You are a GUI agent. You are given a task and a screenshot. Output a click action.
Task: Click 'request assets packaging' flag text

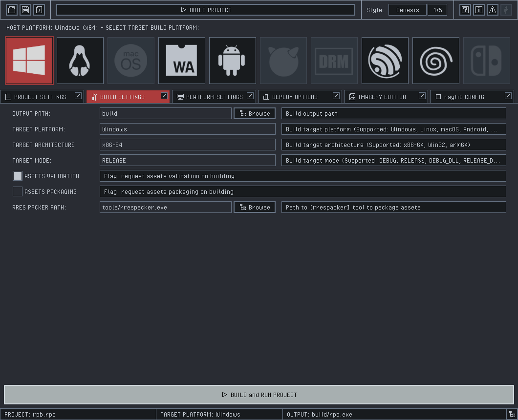click(x=303, y=191)
